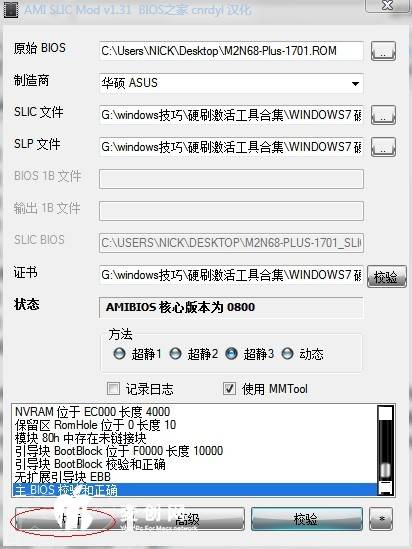
Task: Browse for the SLP 文件 path
Action: tap(383, 147)
